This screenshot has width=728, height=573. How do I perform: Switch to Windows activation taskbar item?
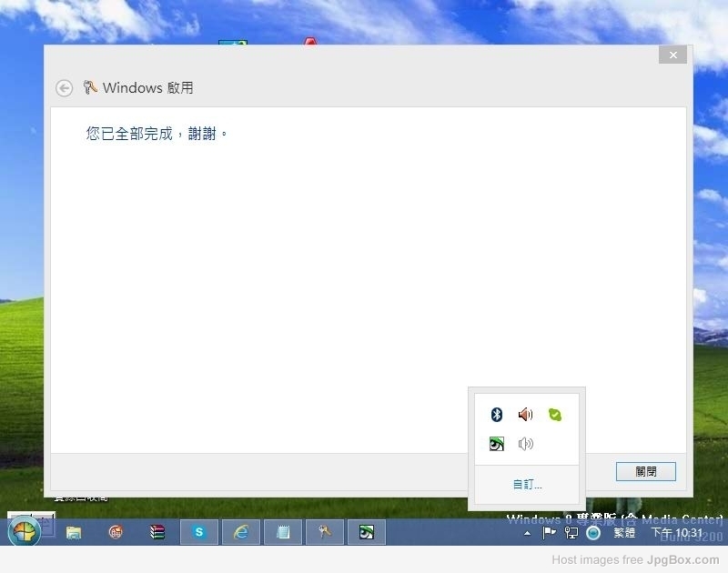click(x=324, y=532)
